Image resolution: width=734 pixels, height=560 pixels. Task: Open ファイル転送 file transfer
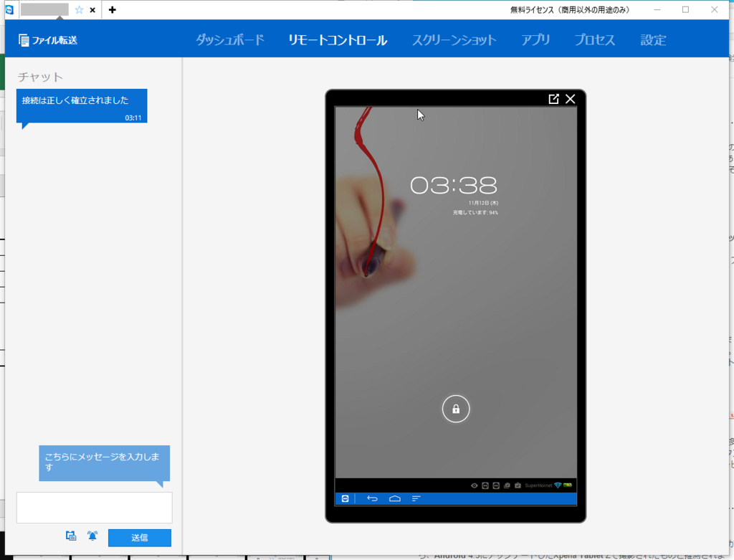(x=48, y=40)
